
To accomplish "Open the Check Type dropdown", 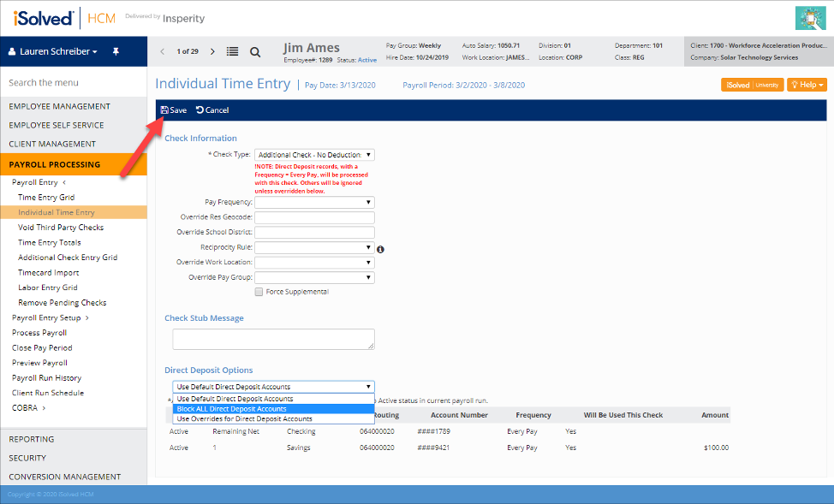I will coord(314,155).
